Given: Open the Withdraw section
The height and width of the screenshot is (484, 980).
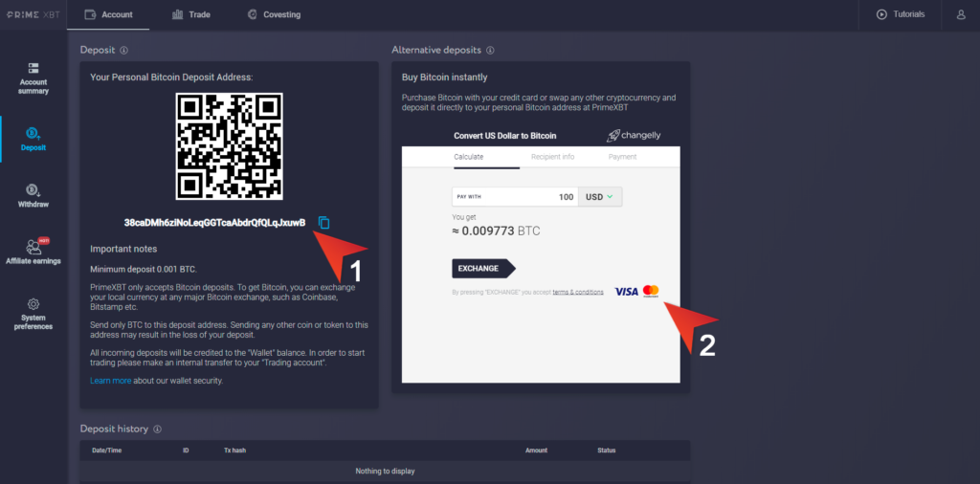Looking at the screenshot, I should 33,196.
